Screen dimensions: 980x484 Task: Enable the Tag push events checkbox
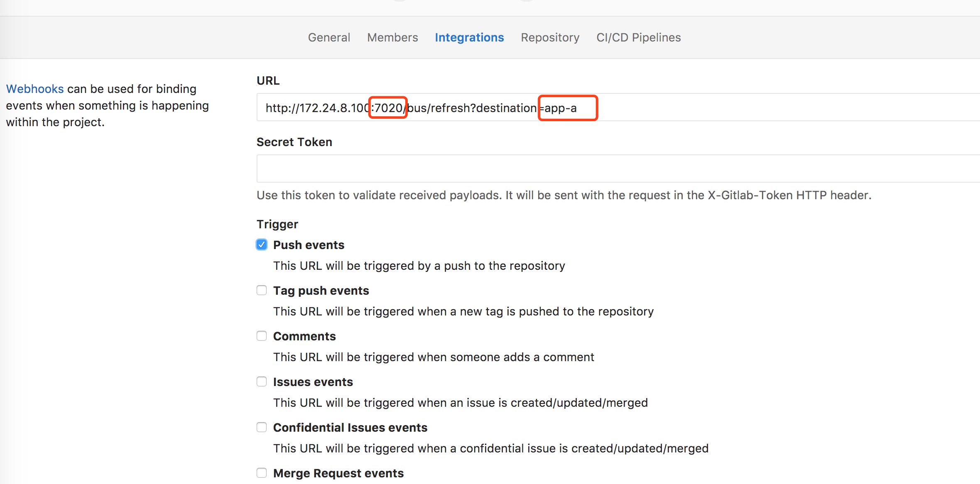click(x=262, y=290)
